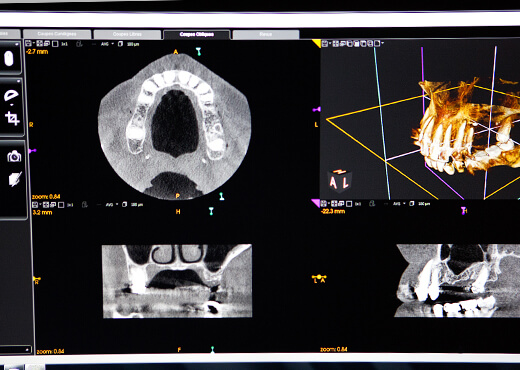Click the yellow corner marker of 3D view
520x370 pixels.
coord(316,43)
